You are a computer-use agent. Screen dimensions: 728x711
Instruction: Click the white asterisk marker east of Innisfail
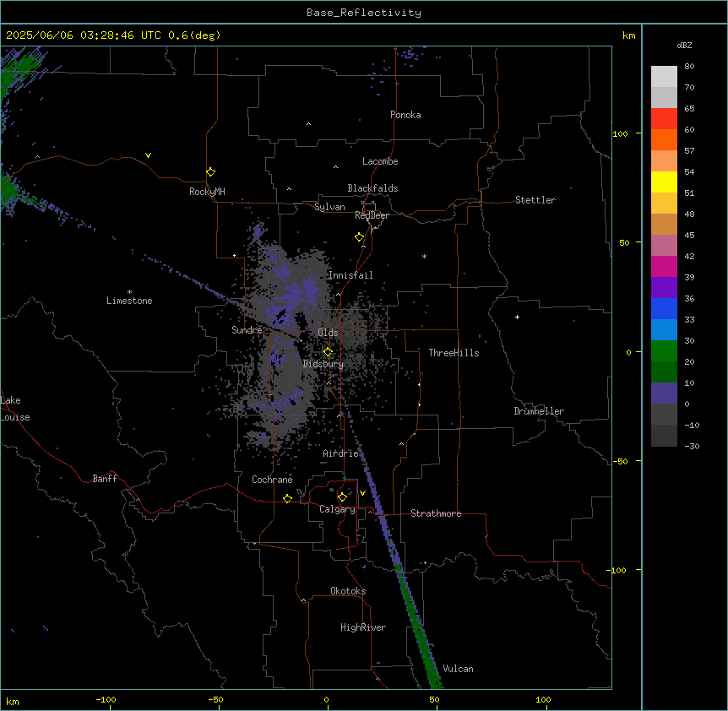(424, 256)
